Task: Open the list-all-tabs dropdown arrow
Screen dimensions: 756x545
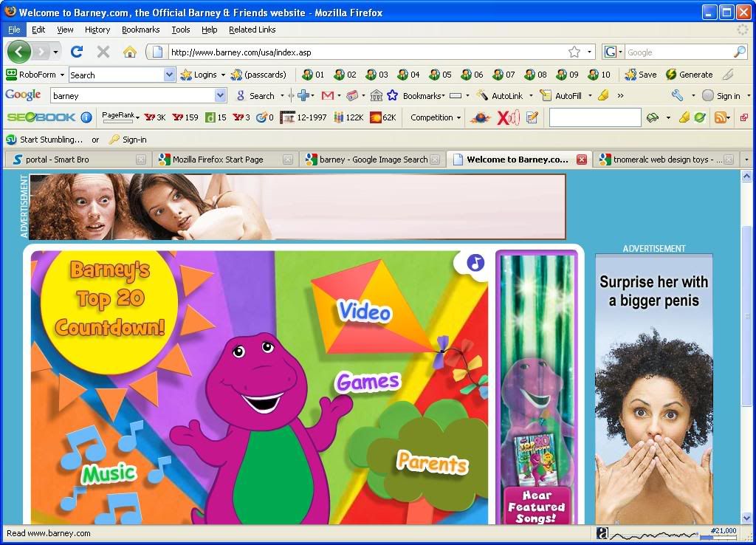Action: click(x=747, y=160)
